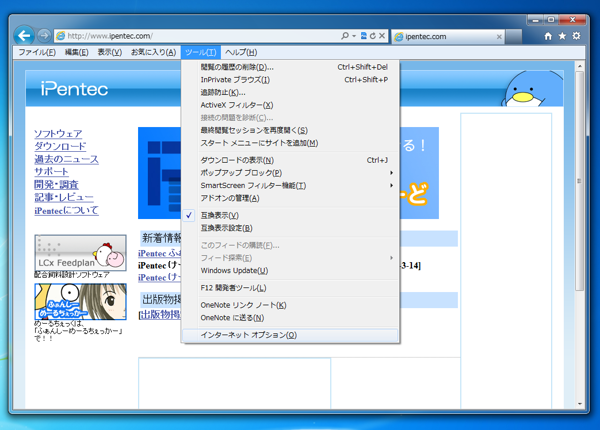Maximize the browser window
The image size is (600, 430).
coord(551,20)
